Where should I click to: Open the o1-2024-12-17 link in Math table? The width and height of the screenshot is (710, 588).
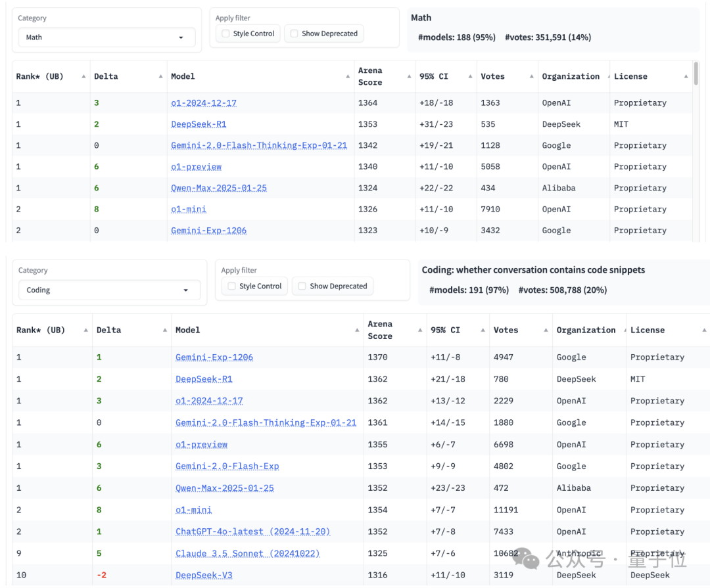click(204, 102)
